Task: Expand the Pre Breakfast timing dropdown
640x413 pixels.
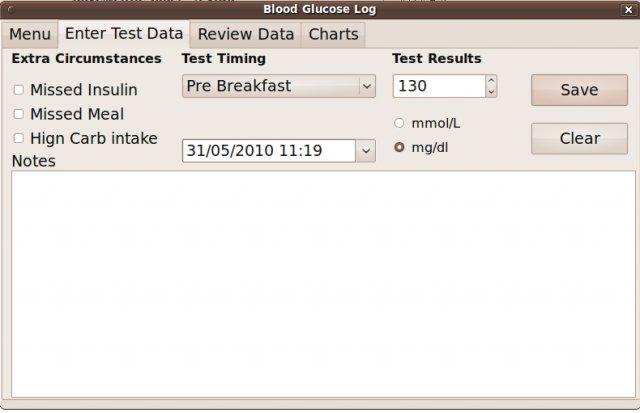Action: coord(366,87)
